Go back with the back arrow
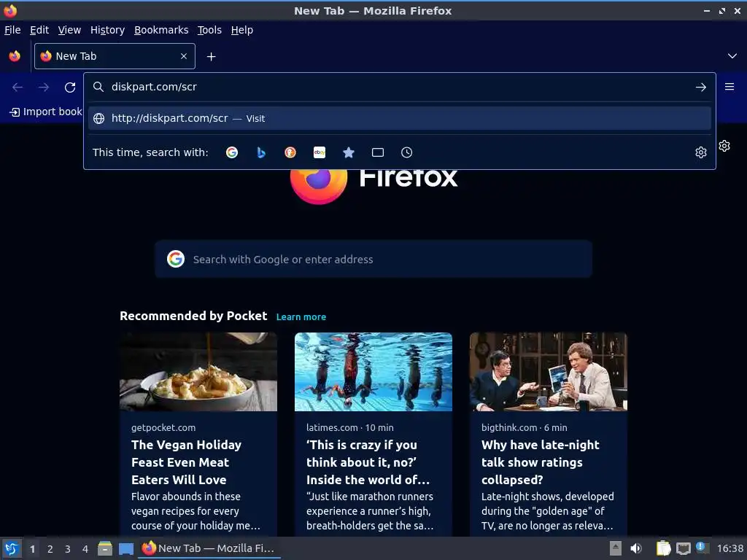Screen dimensions: 747x560 pos(18,87)
